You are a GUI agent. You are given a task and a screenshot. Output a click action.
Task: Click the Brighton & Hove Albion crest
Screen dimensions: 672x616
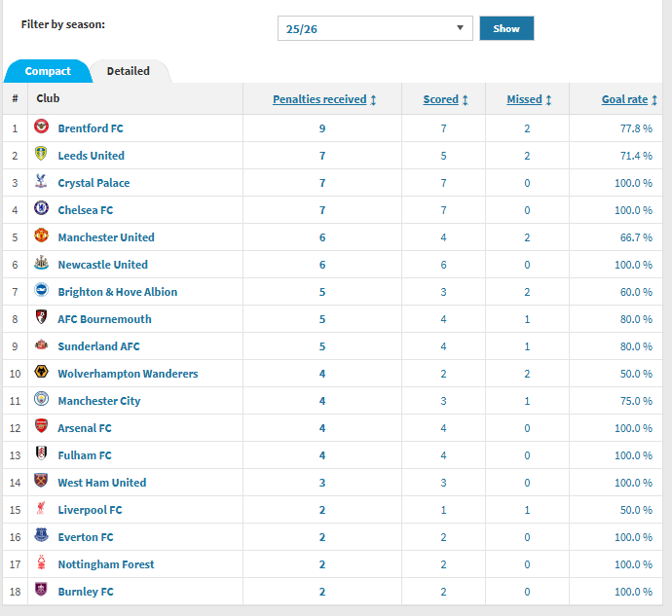point(41,290)
